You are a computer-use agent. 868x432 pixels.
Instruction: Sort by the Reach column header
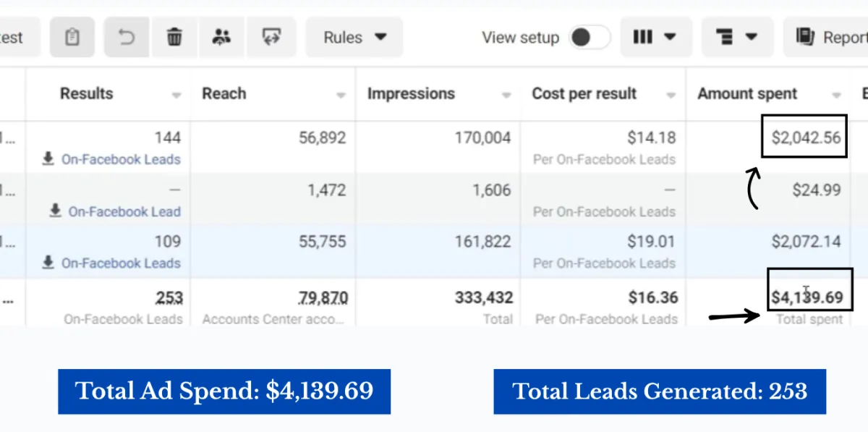[224, 93]
